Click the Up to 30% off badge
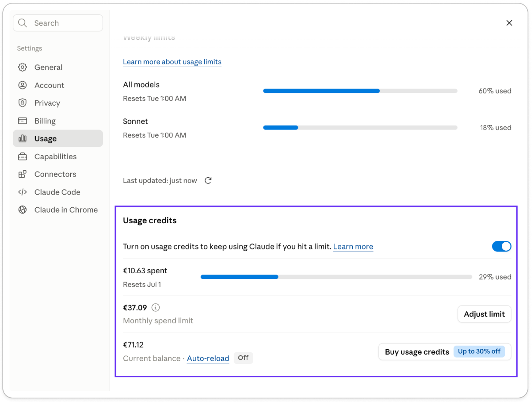This screenshot has width=532, height=402. click(x=479, y=352)
